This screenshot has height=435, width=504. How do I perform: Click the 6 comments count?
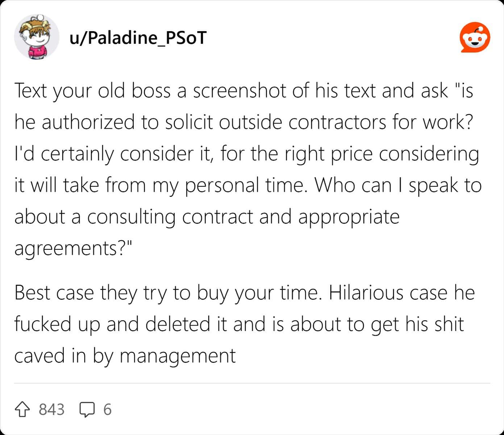pyautogui.click(x=107, y=410)
